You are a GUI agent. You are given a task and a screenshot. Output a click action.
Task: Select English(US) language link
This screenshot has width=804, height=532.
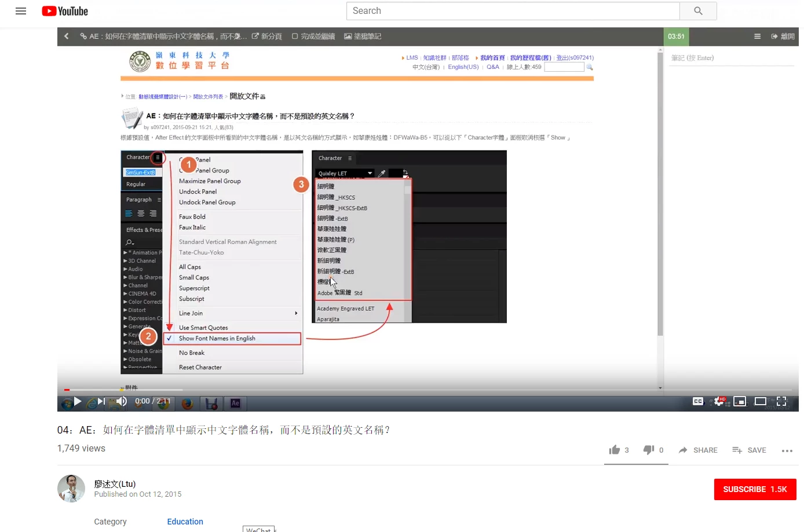463,67
